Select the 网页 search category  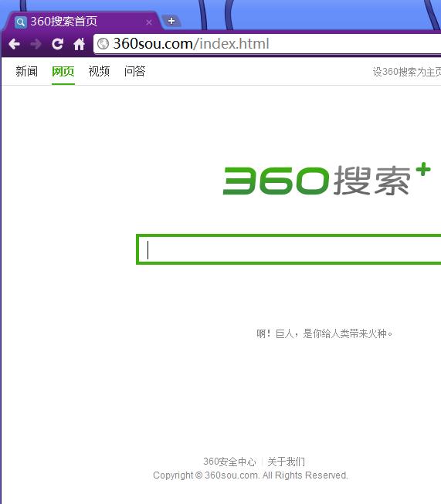click(63, 71)
